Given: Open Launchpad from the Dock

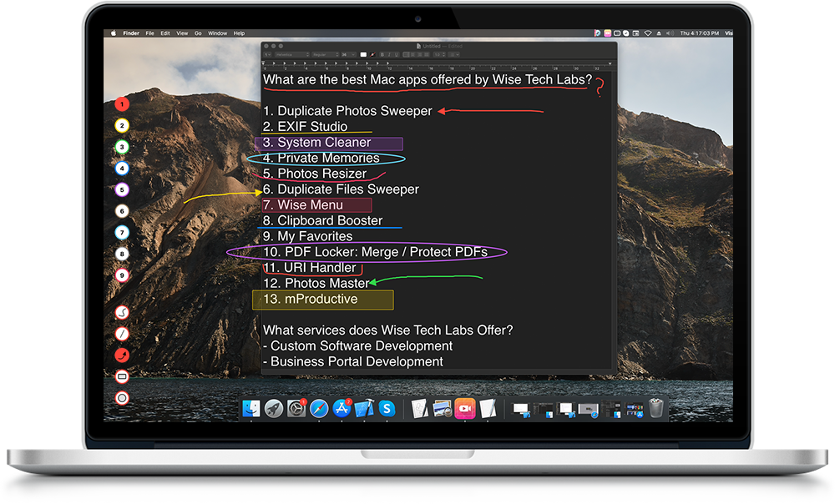Looking at the screenshot, I should pyautogui.click(x=274, y=409).
